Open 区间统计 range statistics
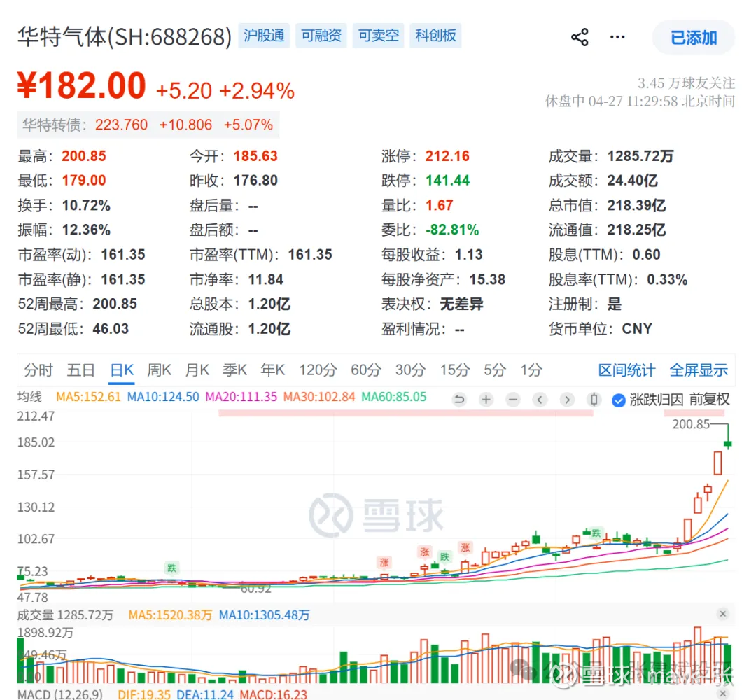Image resolution: width=756 pixels, height=700 pixels. click(x=626, y=370)
